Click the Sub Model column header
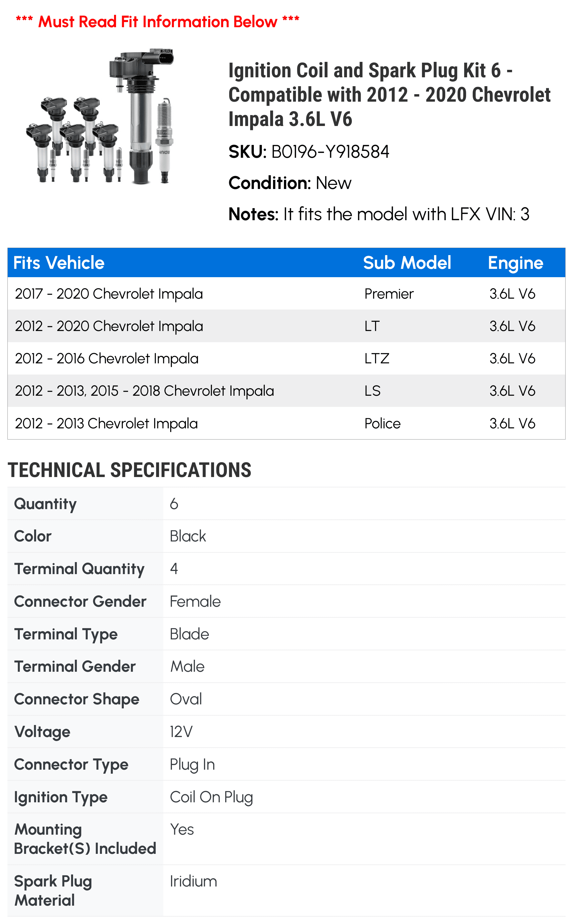The height and width of the screenshot is (924, 573). [407, 263]
